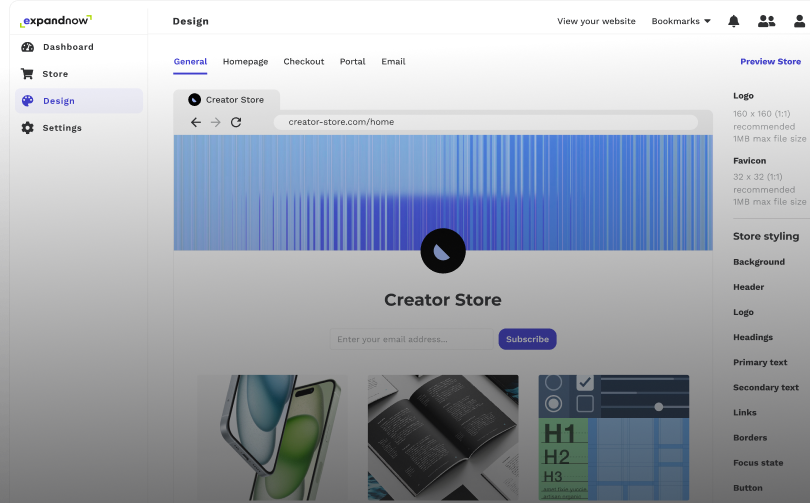Click the Store shopping cart icon
Screen dimensions: 810x503
tap(28, 74)
